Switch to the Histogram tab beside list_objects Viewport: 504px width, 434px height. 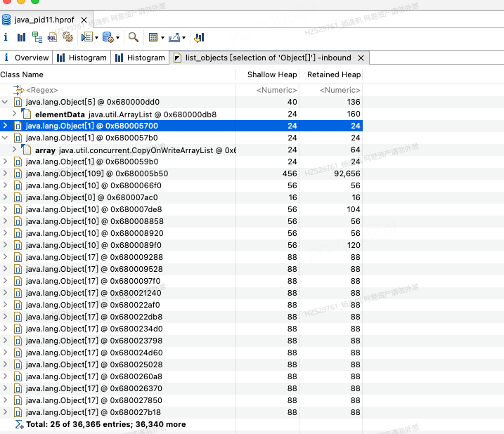[x=140, y=58]
